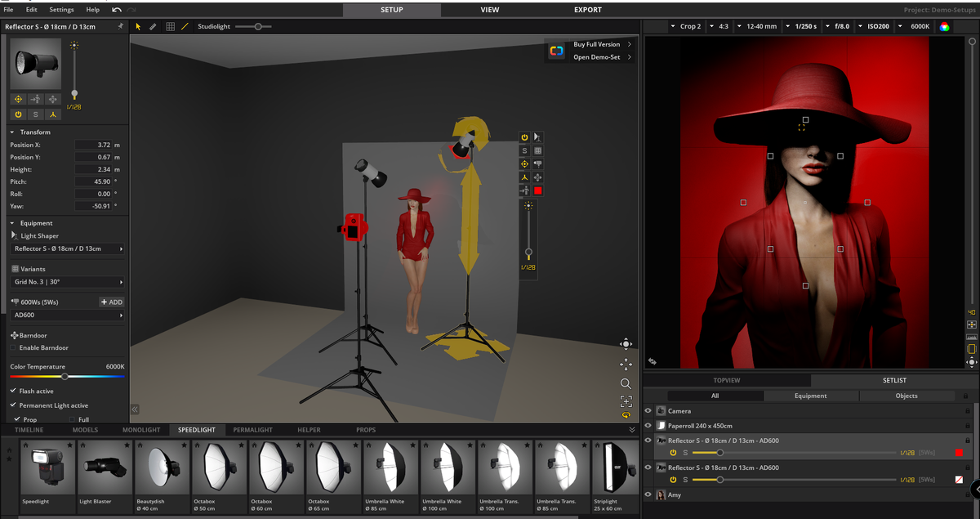
Task: Hide the Paperroll 240 x 450cm item
Action: pos(648,426)
